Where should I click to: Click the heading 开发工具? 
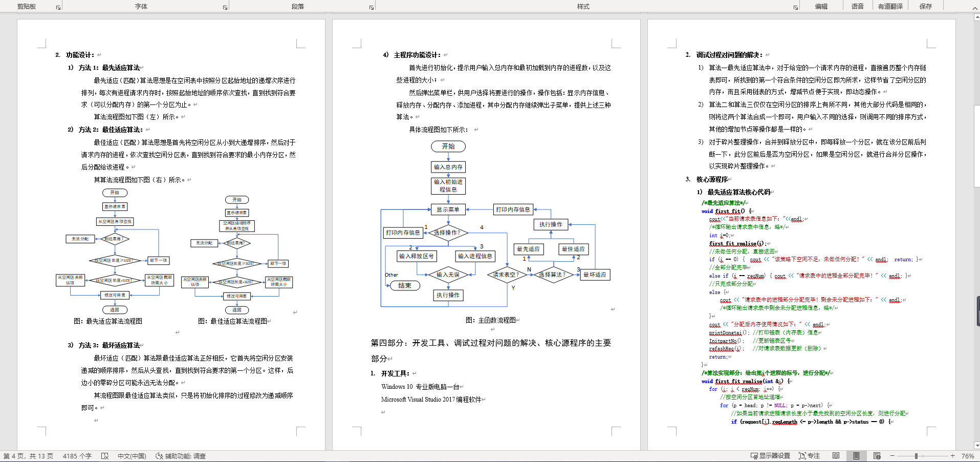pos(395,373)
